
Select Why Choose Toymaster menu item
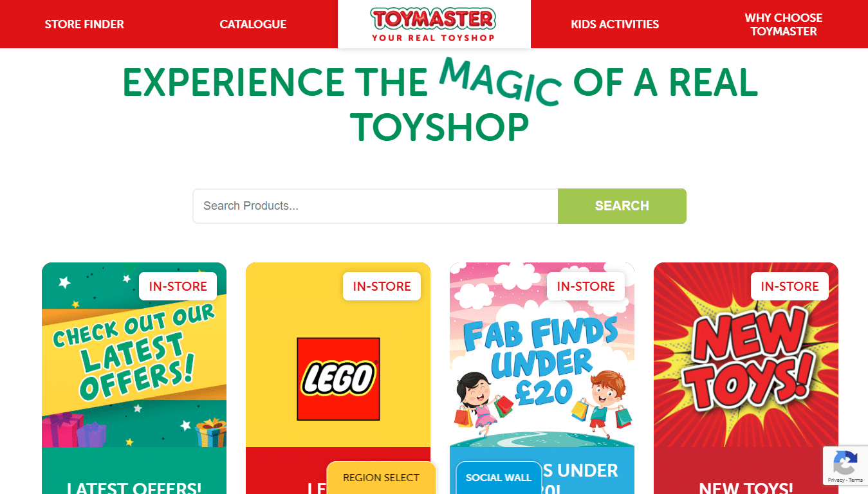783,24
